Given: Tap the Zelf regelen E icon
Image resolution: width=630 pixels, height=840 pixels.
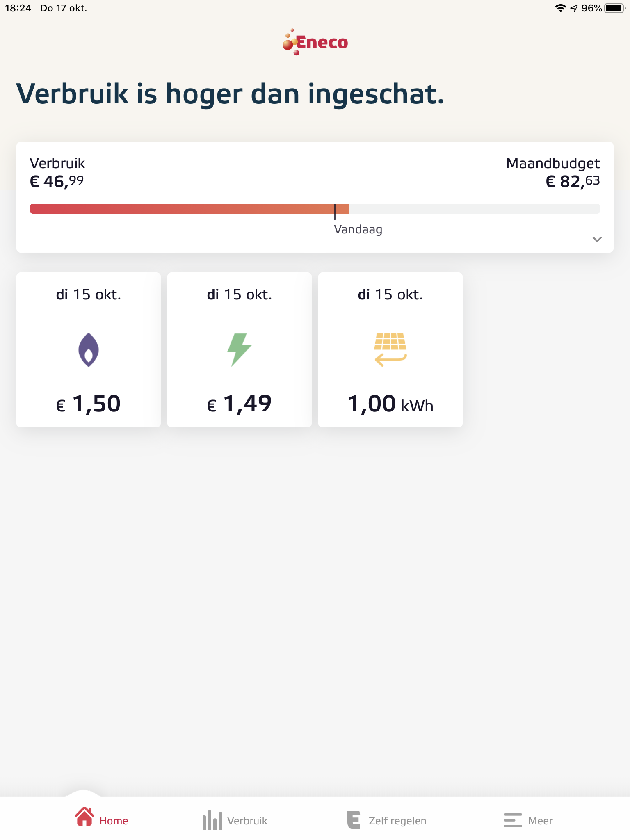Looking at the screenshot, I should (x=354, y=819).
